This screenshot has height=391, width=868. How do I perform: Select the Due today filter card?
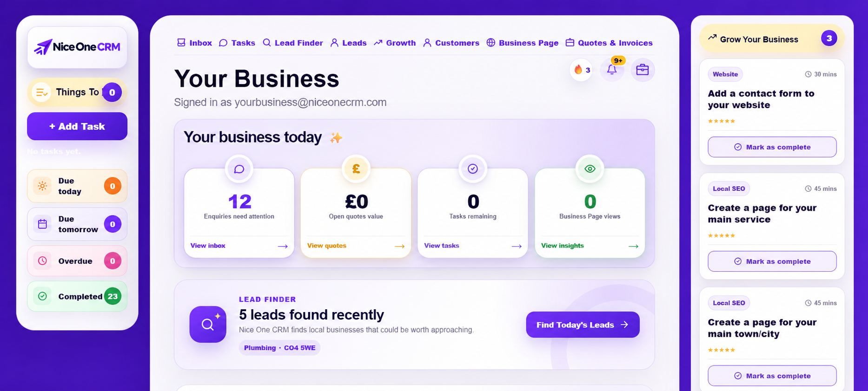77,186
